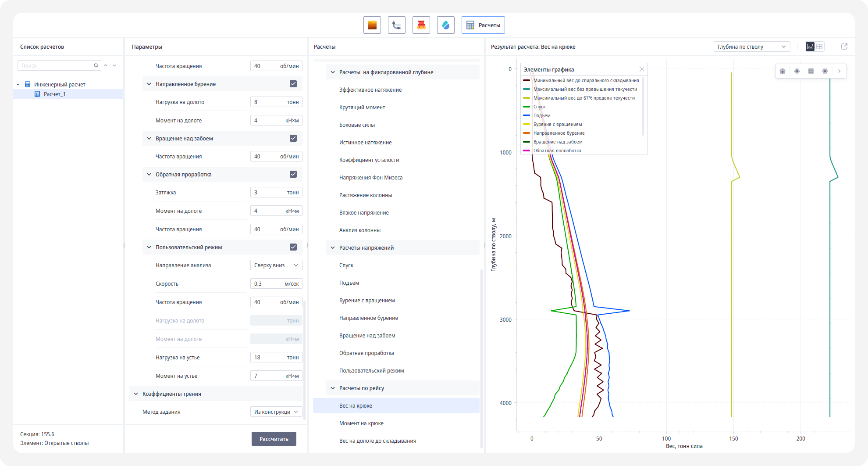The width and height of the screenshot is (868, 466).
Task: Switch to the Расчеты tab
Action: coord(483,25)
